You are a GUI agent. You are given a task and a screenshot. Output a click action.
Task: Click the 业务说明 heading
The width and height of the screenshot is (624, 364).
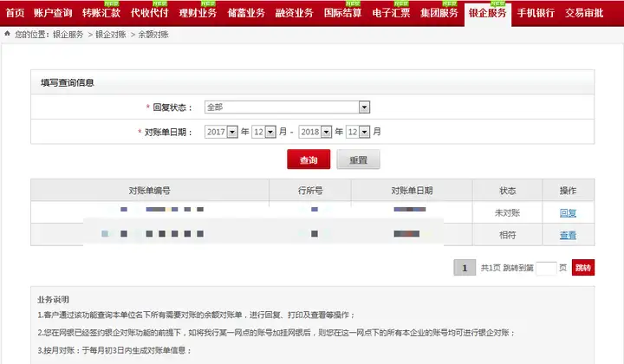(x=54, y=300)
